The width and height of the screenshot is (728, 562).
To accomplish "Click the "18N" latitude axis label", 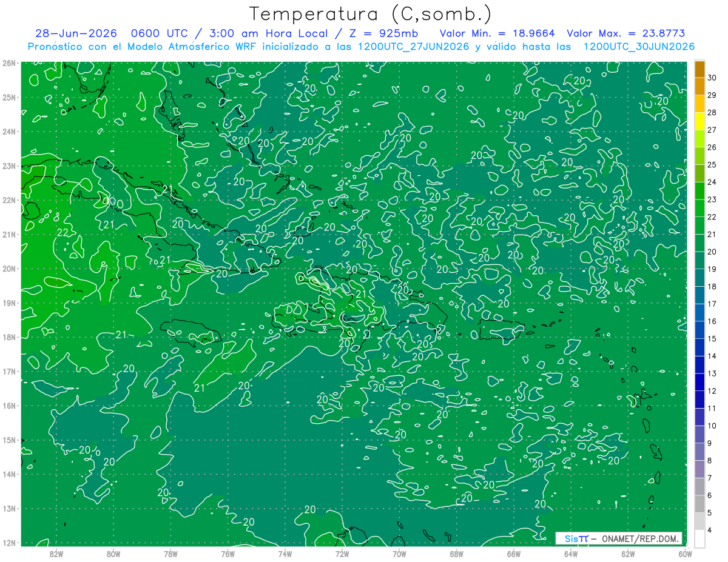I will [9, 337].
